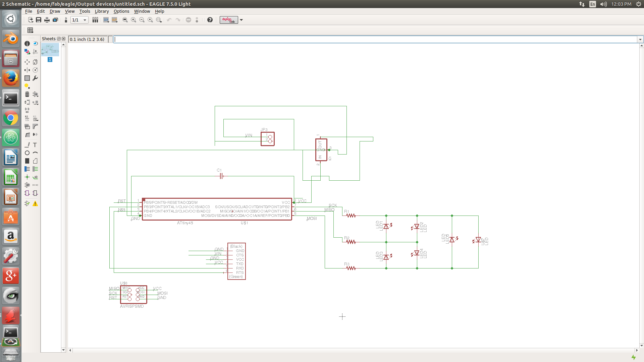Select the Miter tool
644x362 pixels.
click(35, 126)
